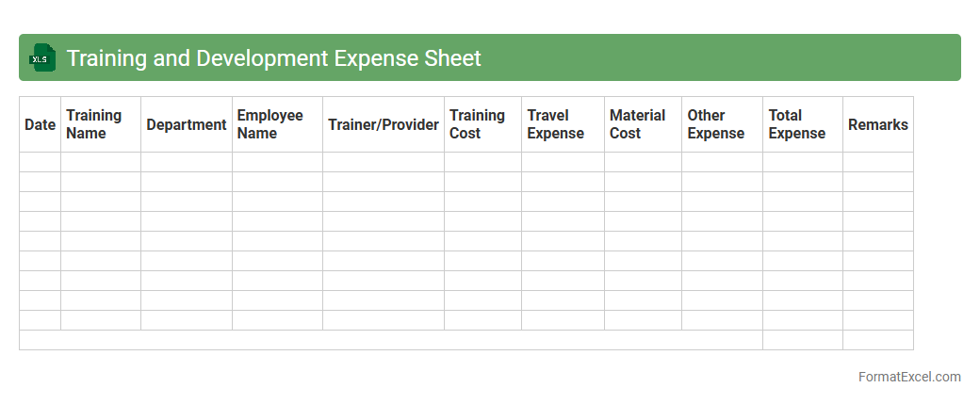Select the Training Cost header cell
Image resolution: width=980 pixels, height=404 pixels.
click(482, 124)
